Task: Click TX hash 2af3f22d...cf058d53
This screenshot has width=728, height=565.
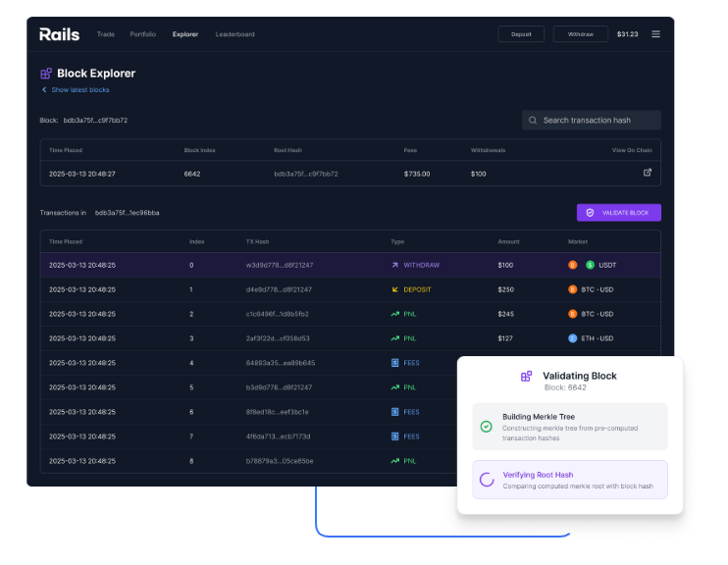Action: 278,338
